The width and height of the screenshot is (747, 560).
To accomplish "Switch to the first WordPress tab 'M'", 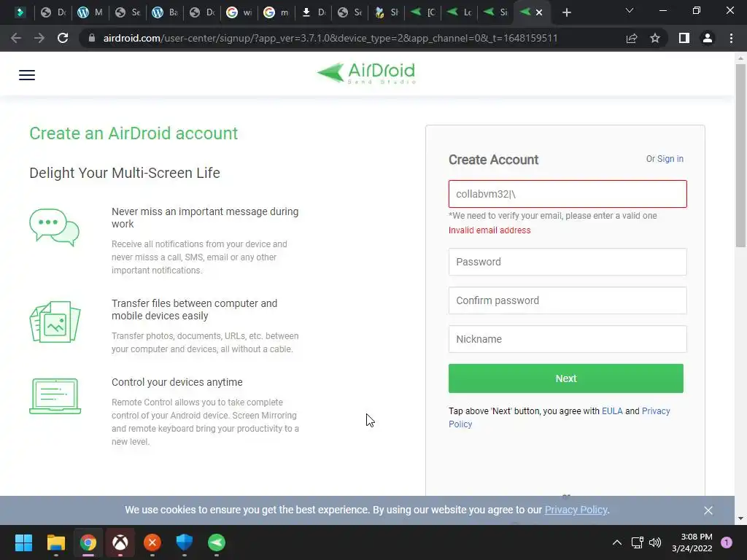I will 90,12.
